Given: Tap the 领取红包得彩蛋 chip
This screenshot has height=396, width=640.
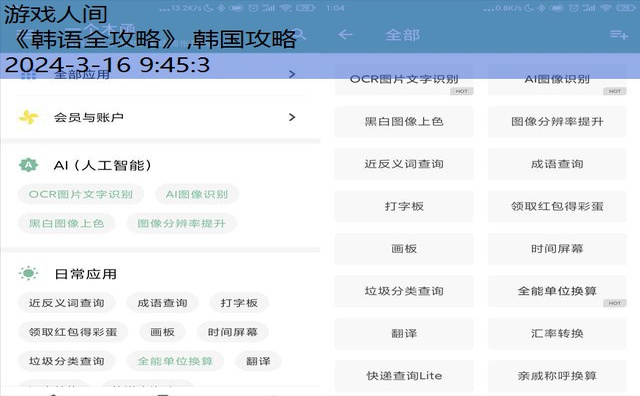Looking at the screenshot, I should pyautogui.click(x=73, y=332).
